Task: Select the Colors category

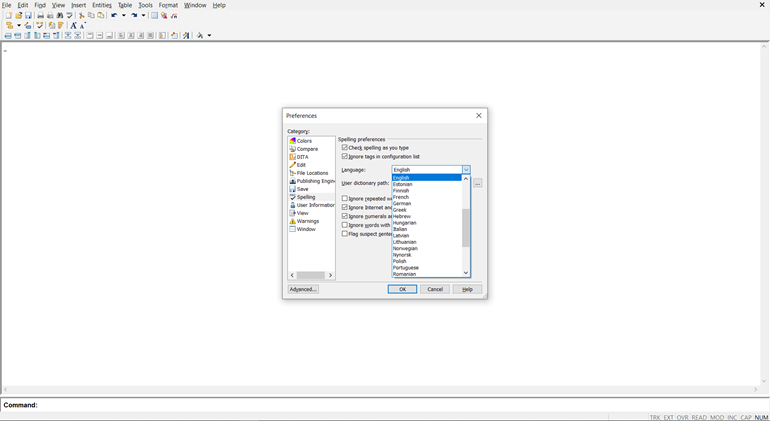Action: 304,141
